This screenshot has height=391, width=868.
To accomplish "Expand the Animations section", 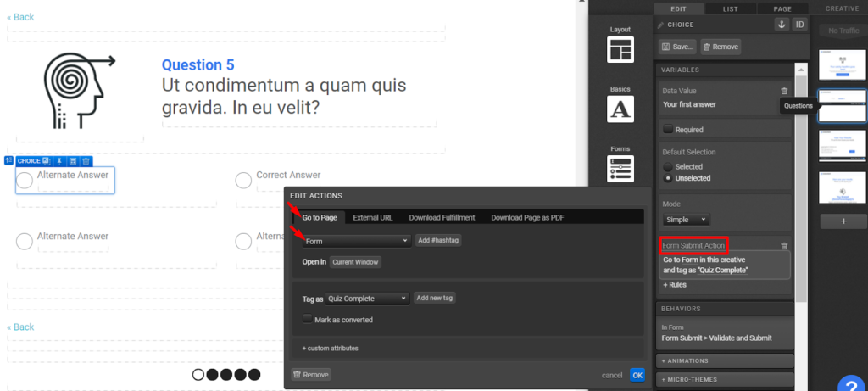I will [x=725, y=360].
